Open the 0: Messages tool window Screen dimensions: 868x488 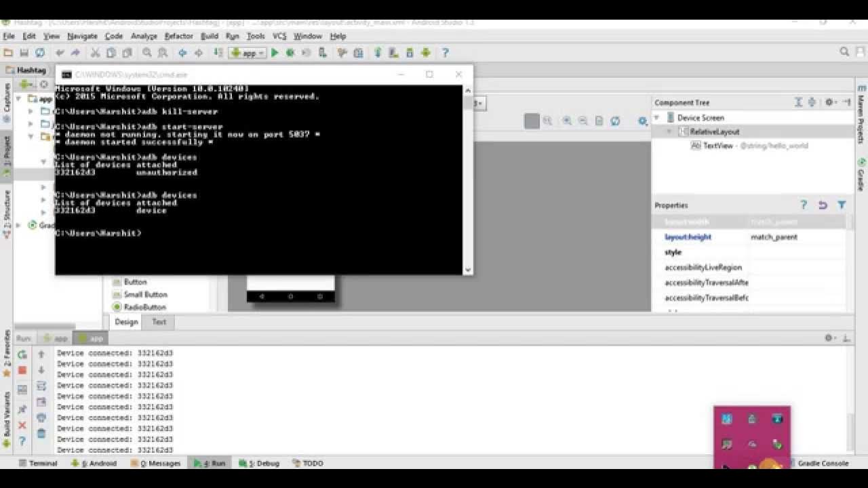155,464
